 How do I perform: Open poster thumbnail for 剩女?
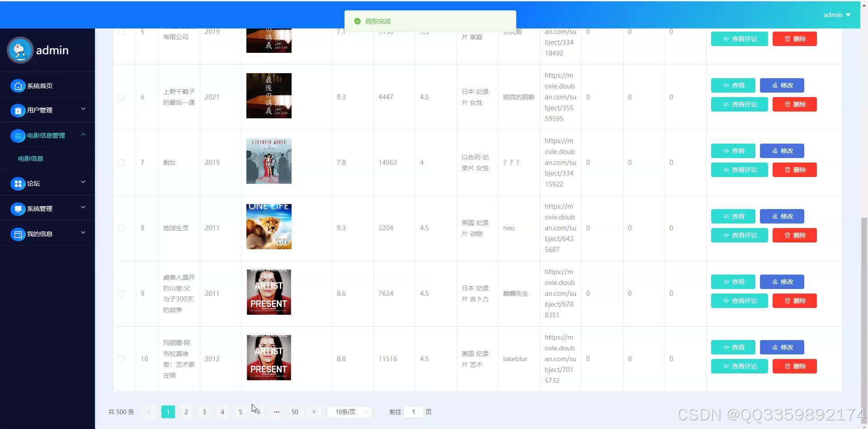pyautogui.click(x=269, y=161)
